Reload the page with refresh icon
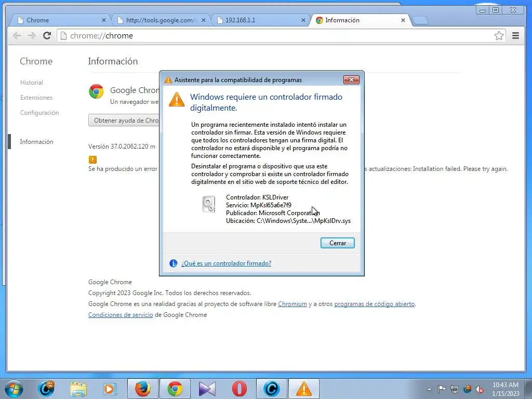This screenshot has height=399, width=532. [47, 36]
